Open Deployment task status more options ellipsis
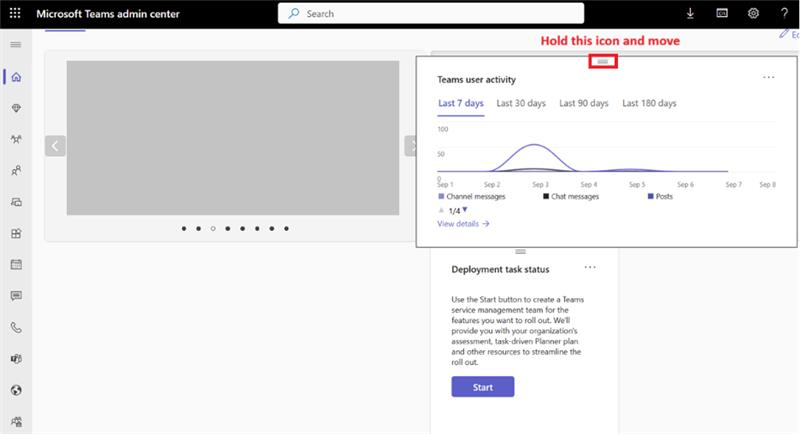The width and height of the screenshot is (800, 434). click(x=590, y=267)
